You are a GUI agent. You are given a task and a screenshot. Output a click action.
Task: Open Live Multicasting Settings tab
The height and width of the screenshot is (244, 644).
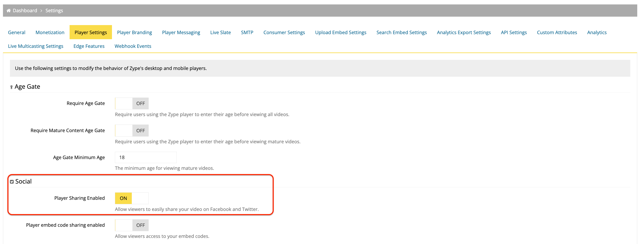point(35,46)
